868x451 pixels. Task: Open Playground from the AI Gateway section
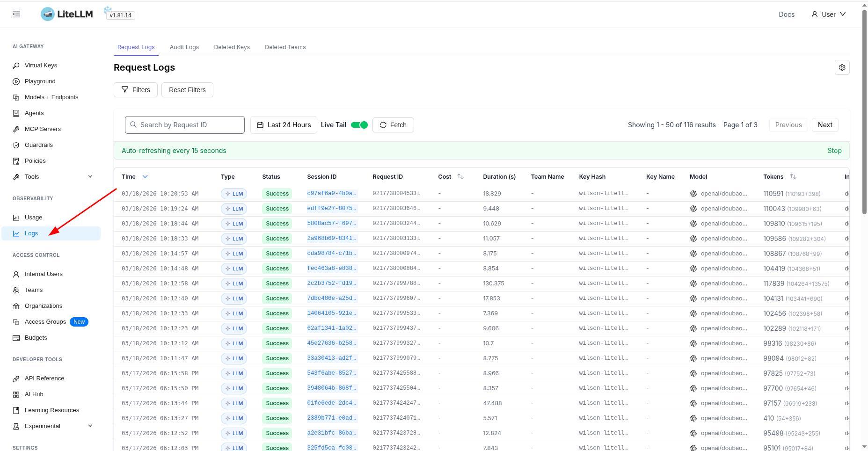point(40,81)
